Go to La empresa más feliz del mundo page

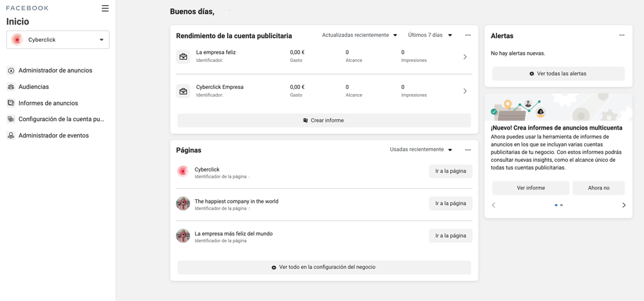click(451, 236)
